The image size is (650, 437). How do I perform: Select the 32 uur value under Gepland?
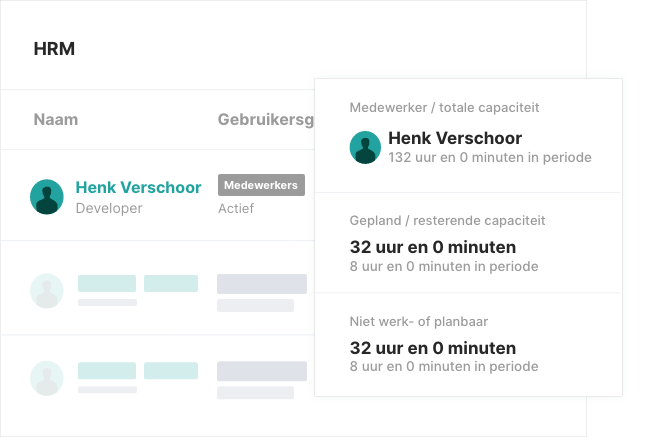(x=432, y=246)
